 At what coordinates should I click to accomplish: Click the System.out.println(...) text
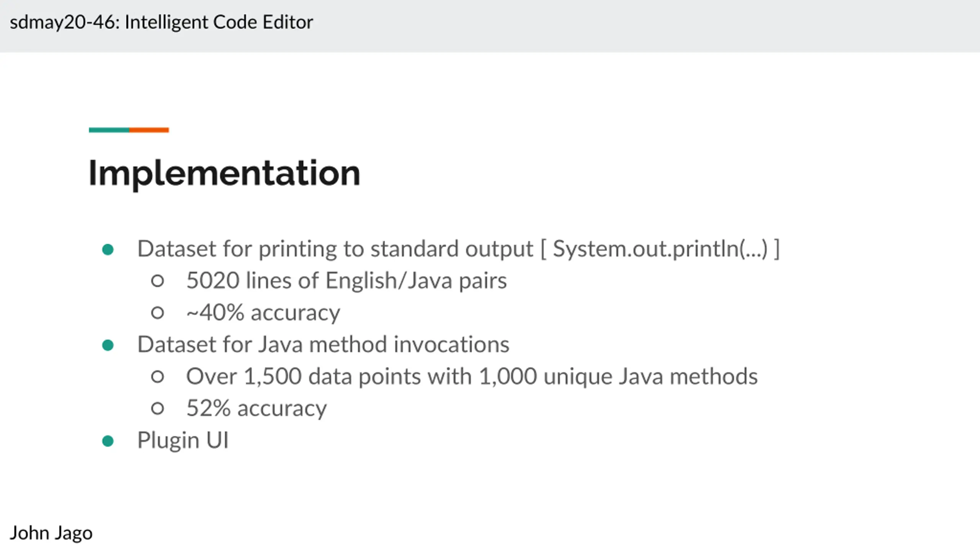[660, 249]
